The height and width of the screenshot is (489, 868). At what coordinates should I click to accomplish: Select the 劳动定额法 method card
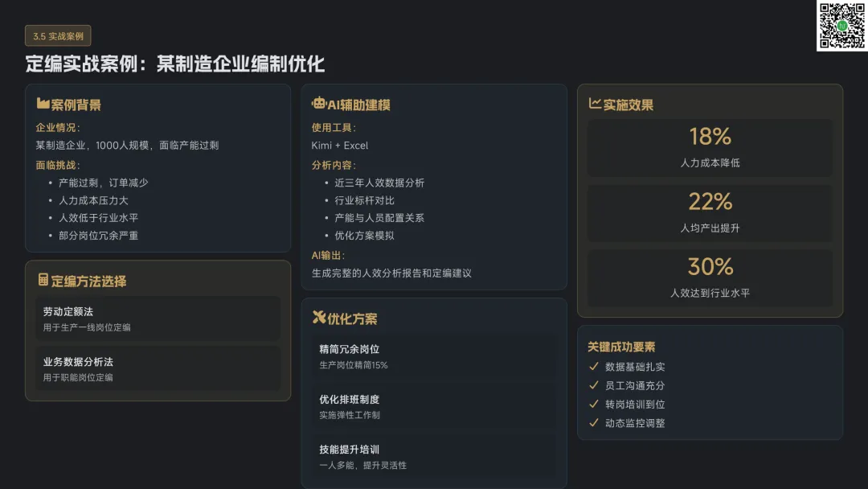(158, 318)
